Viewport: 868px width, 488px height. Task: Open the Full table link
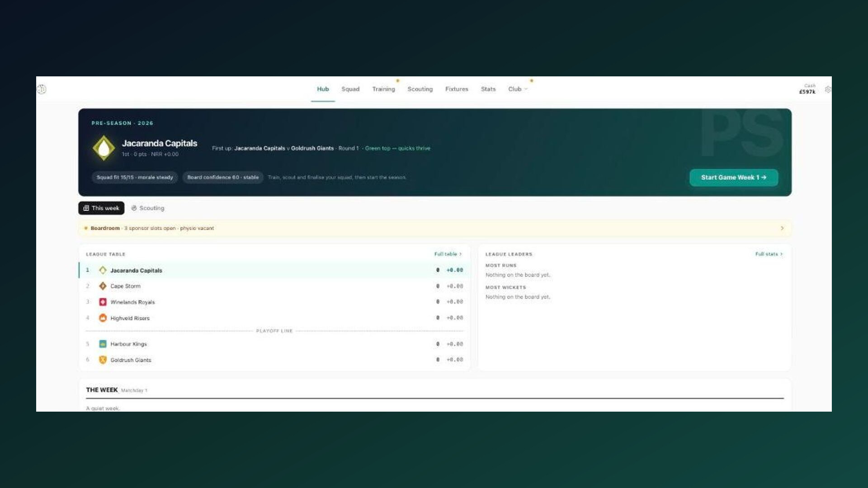point(448,254)
